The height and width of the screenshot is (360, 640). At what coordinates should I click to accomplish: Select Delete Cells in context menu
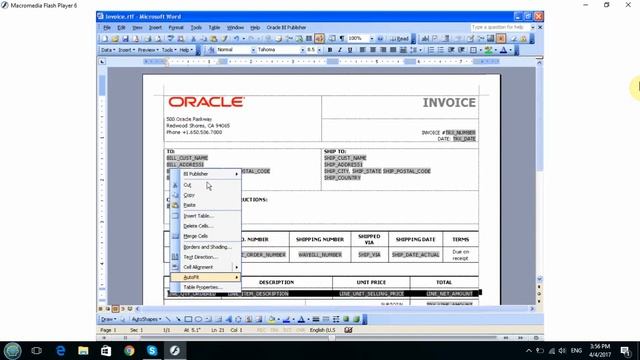205,226
